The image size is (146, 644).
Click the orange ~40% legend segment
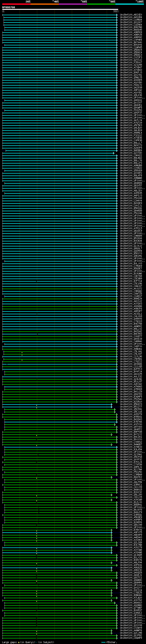(x=45, y=4)
